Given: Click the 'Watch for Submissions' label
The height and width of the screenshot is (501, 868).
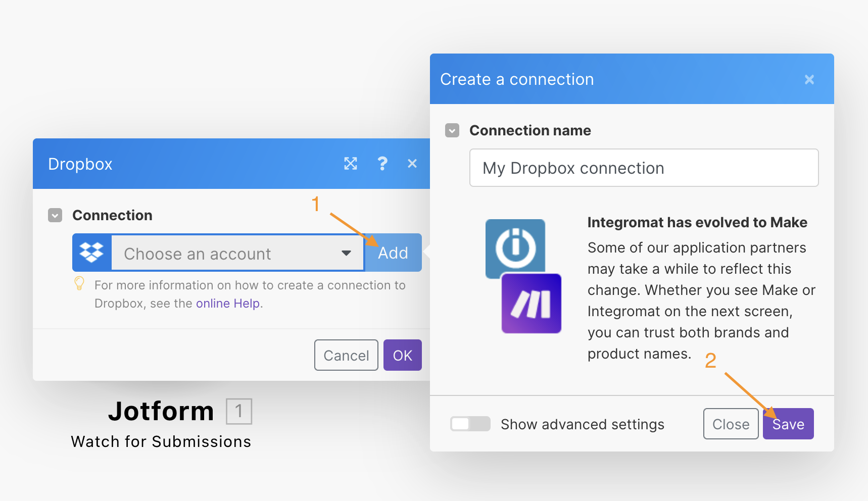Looking at the screenshot, I should [x=161, y=442].
